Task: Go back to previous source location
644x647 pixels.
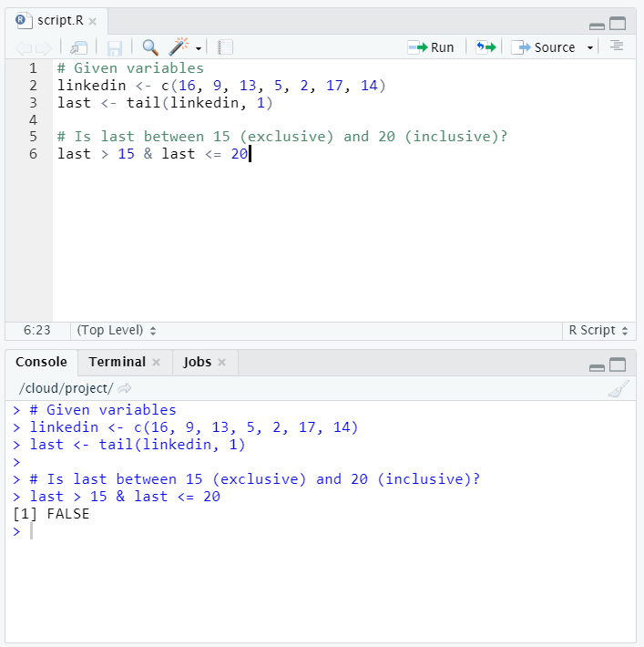Action: tap(23, 48)
